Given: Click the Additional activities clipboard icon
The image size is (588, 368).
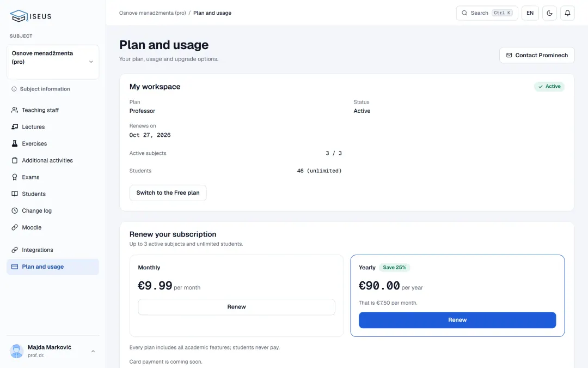Looking at the screenshot, I should point(15,160).
